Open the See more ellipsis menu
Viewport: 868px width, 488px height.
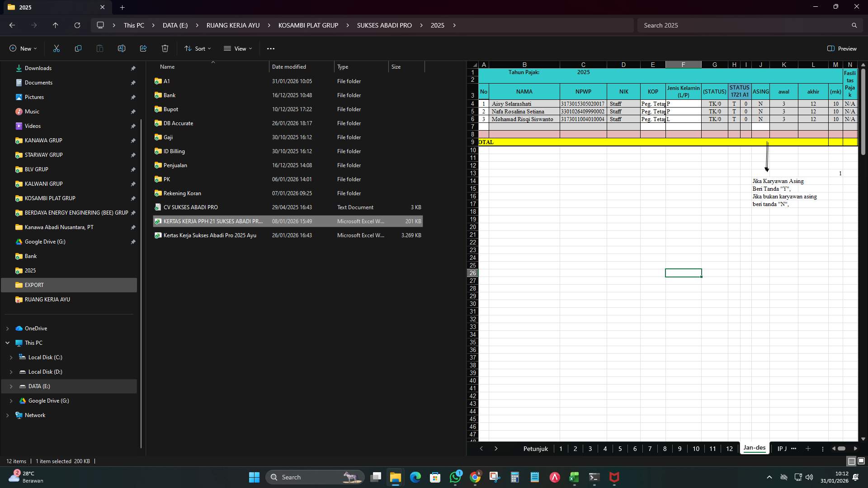tap(270, 48)
